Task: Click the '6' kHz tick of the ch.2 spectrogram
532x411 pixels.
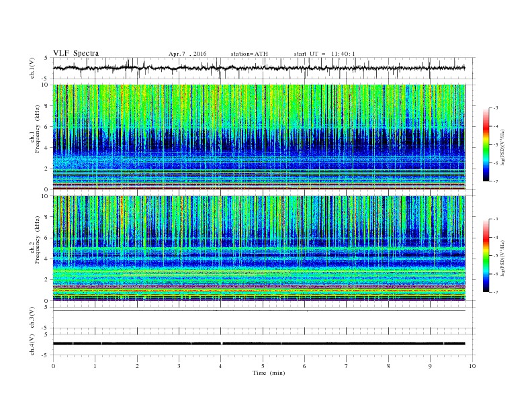Action: click(47, 238)
